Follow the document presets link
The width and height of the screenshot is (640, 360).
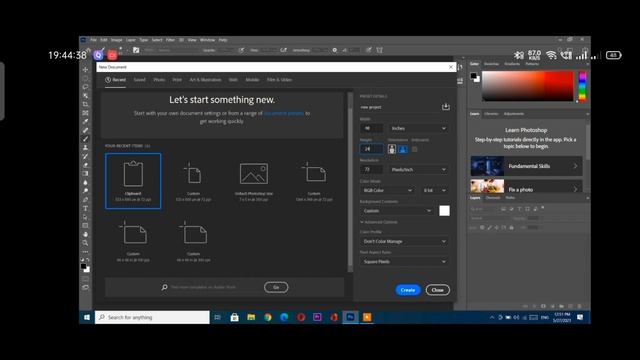284,113
